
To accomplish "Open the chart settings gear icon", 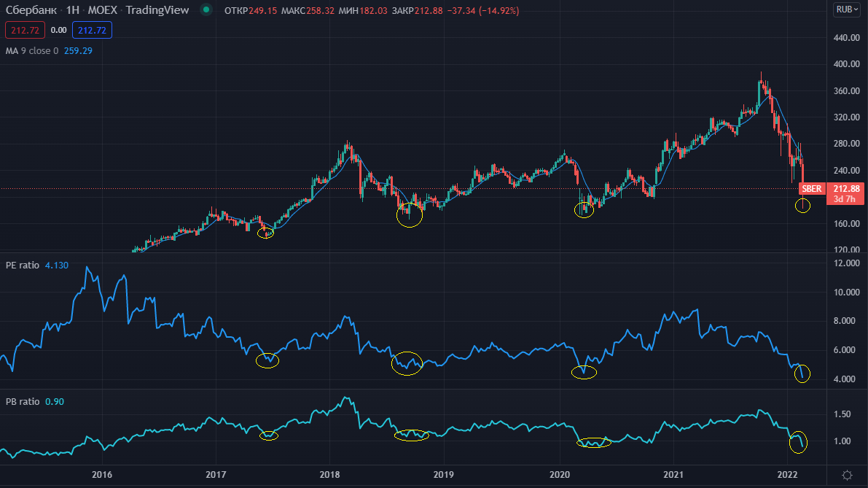I will point(847,476).
